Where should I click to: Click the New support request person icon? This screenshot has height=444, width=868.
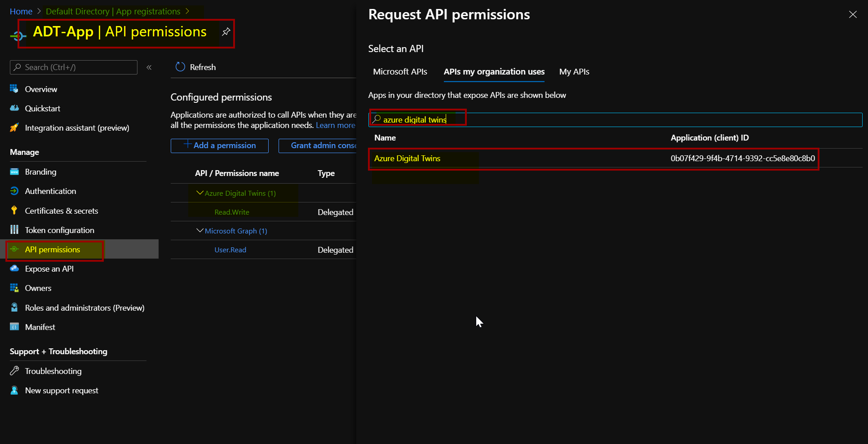click(14, 390)
